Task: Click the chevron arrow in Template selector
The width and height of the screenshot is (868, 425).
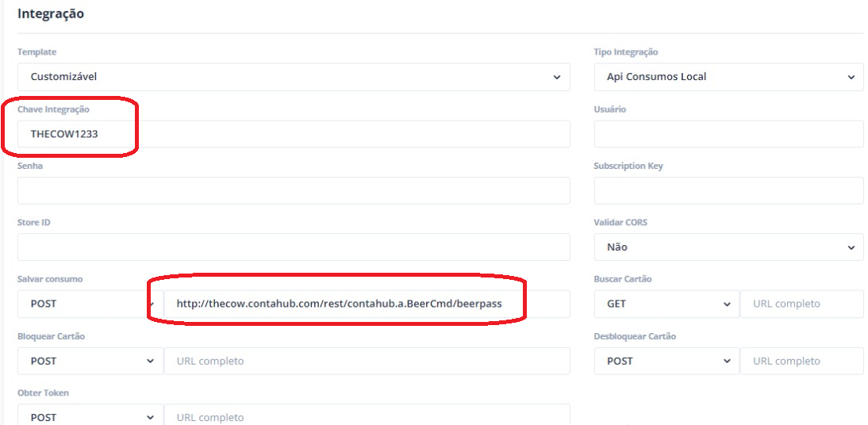Action: point(557,78)
